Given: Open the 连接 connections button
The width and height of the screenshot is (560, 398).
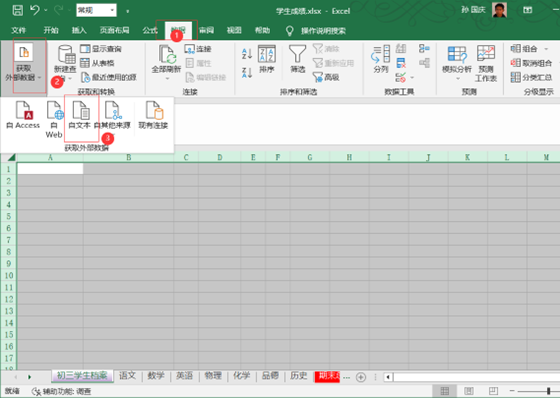Looking at the screenshot, I should pos(198,49).
